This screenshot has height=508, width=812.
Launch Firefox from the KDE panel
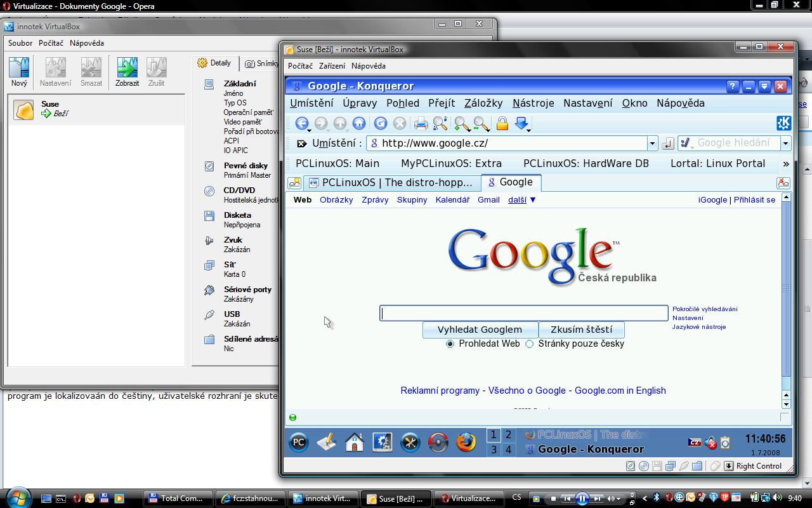[466, 442]
